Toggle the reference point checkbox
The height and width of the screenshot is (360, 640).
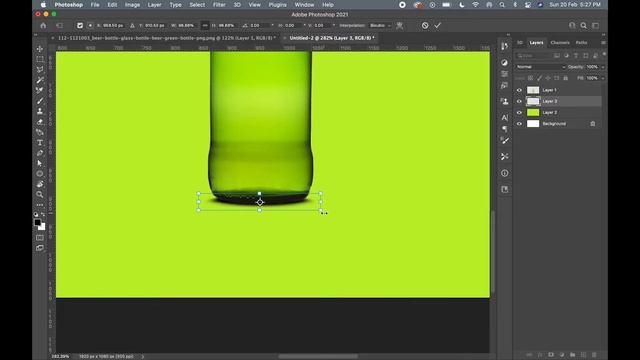coord(80,25)
